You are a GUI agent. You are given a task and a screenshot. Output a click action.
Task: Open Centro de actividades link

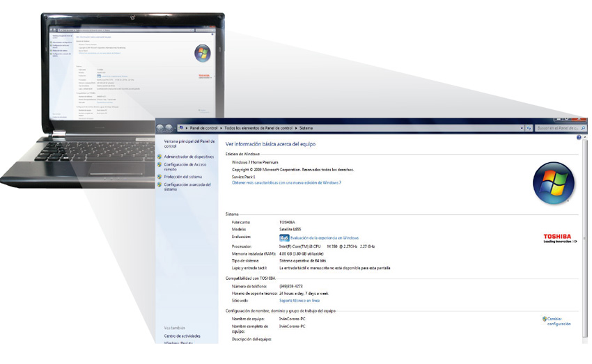click(182, 336)
